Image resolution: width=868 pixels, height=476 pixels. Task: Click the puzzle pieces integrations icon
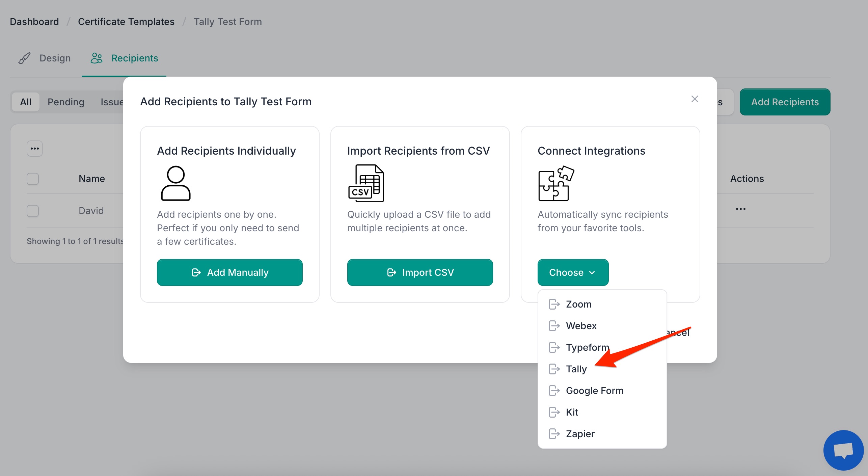(x=556, y=183)
